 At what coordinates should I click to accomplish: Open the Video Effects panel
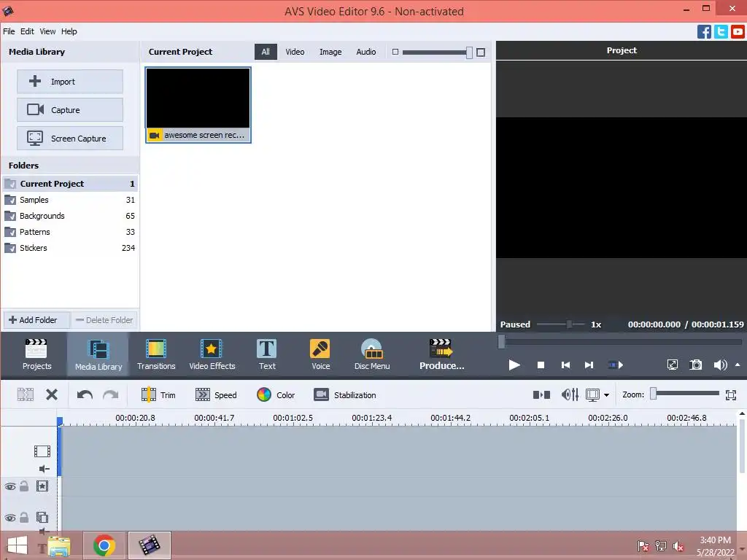pos(212,354)
